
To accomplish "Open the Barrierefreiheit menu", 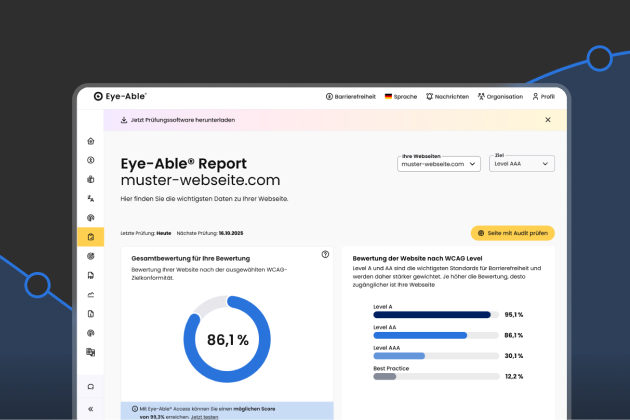I will coord(350,96).
